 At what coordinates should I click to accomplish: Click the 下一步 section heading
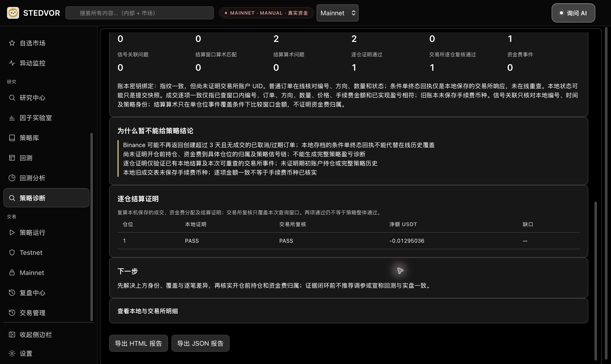click(x=128, y=271)
